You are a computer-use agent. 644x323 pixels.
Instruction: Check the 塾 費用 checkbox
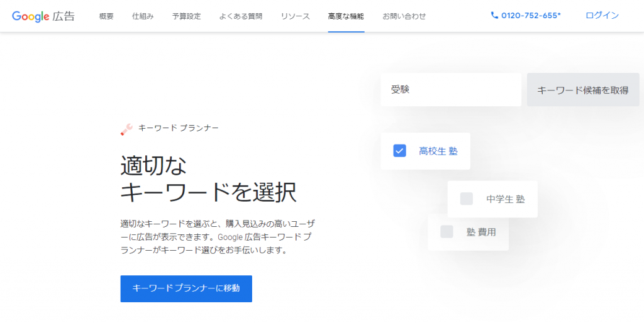447,232
